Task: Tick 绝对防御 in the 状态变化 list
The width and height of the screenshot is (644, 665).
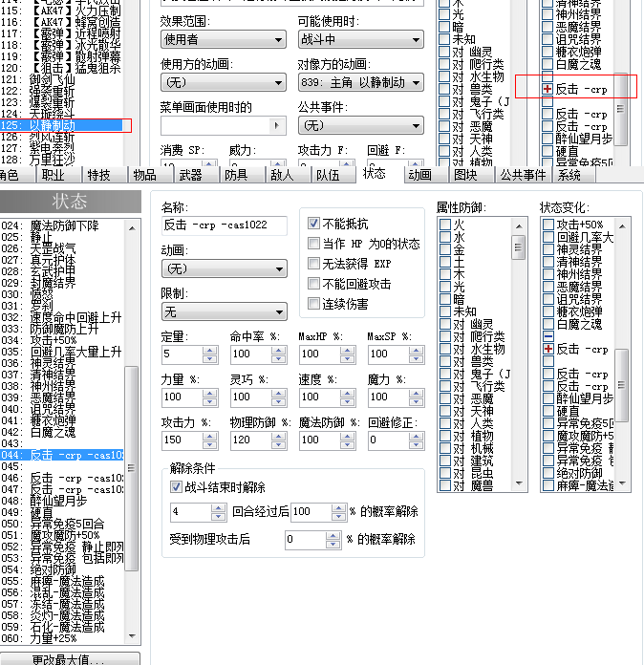Action: pyautogui.click(x=548, y=472)
